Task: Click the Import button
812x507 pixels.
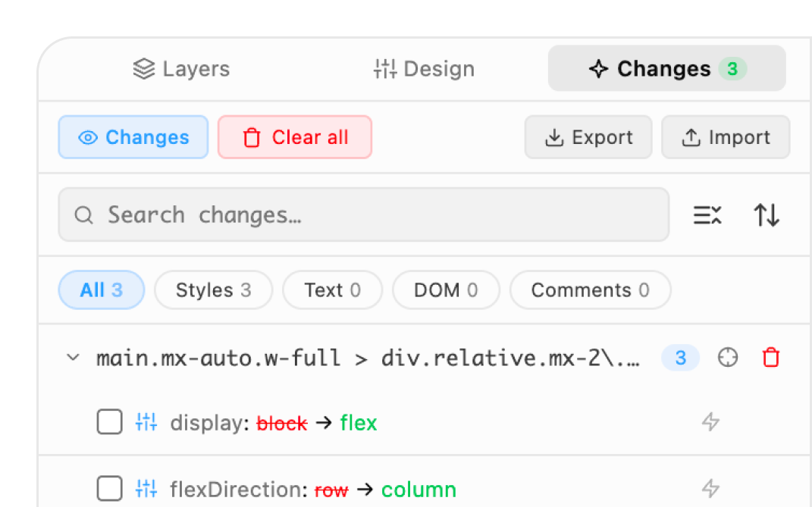Action: pos(726,137)
